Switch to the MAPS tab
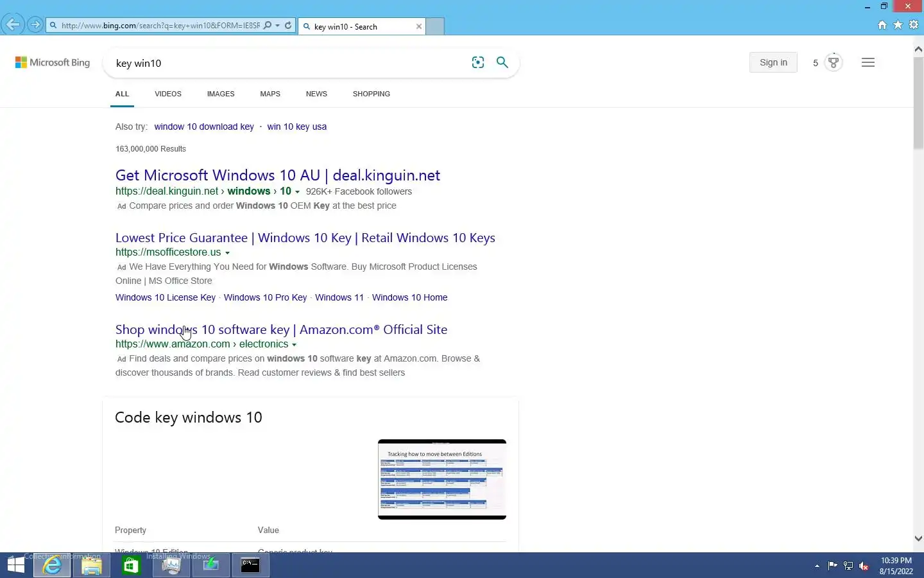The width and height of the screenshot is (924, 578). point(270,94)
